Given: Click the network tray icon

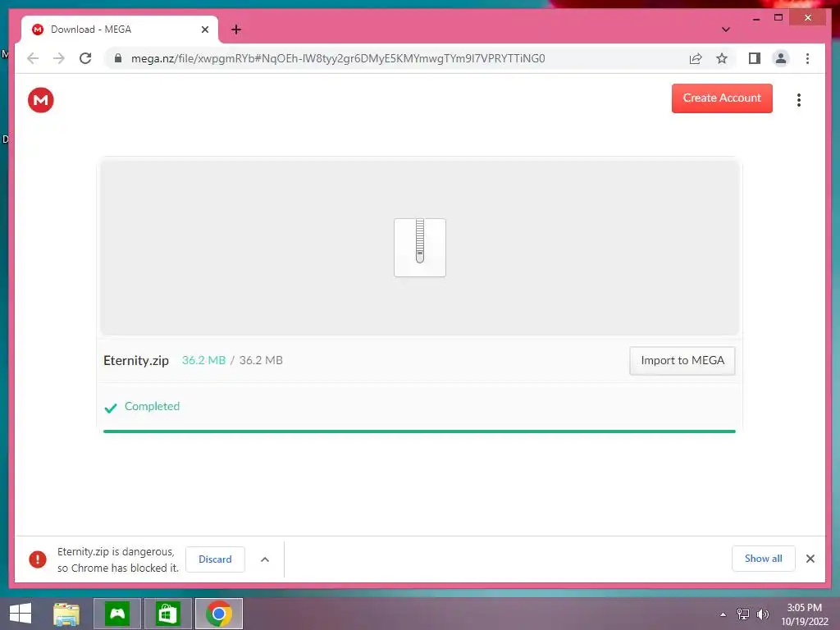Looking at the screenshot, I should click(x=743, y=614).
